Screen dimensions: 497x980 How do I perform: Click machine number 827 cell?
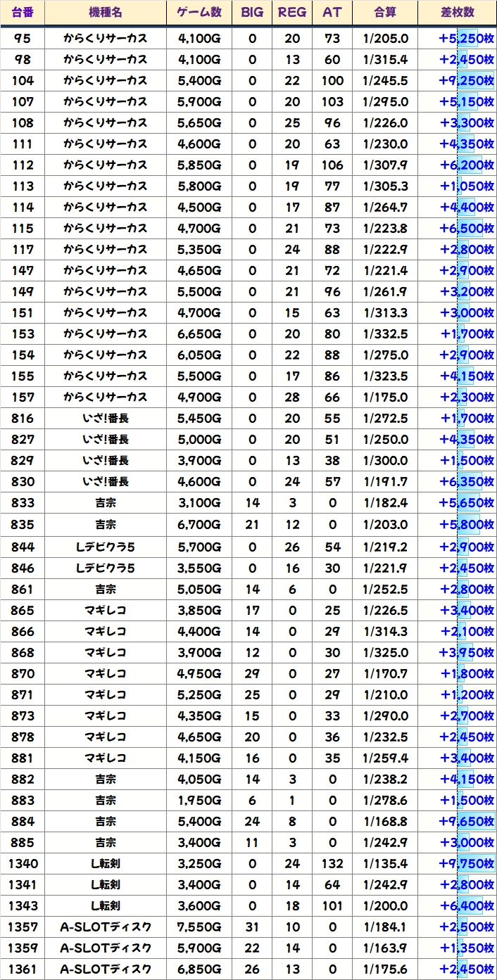tap(23, 439)
